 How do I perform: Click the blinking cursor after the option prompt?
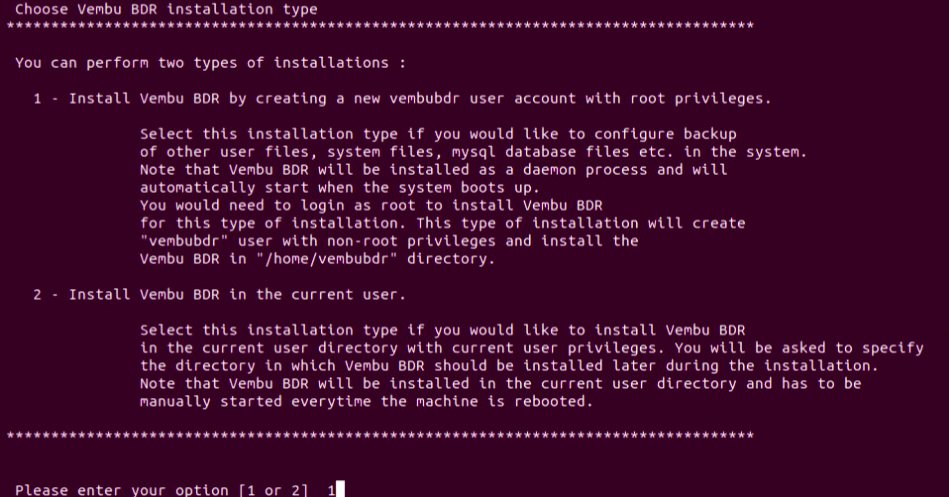(340, 489)
